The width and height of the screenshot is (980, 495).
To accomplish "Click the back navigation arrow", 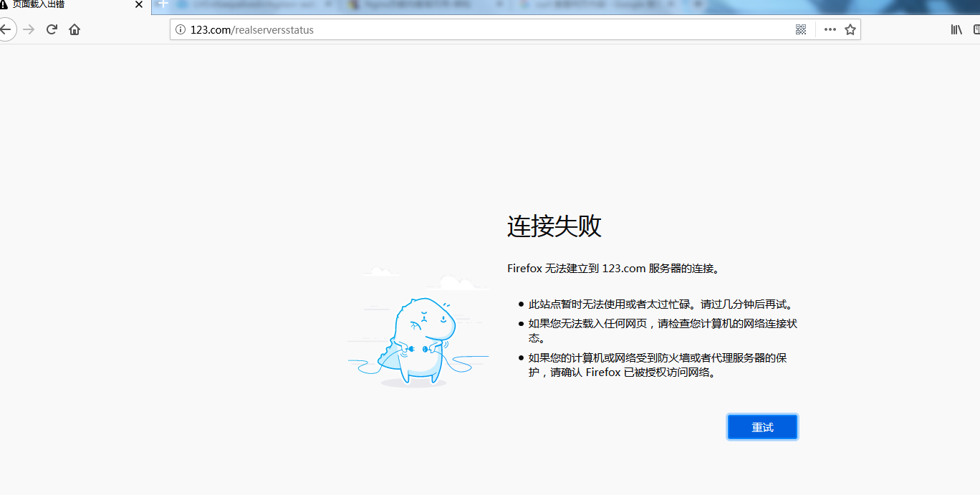I will point(6,29).
